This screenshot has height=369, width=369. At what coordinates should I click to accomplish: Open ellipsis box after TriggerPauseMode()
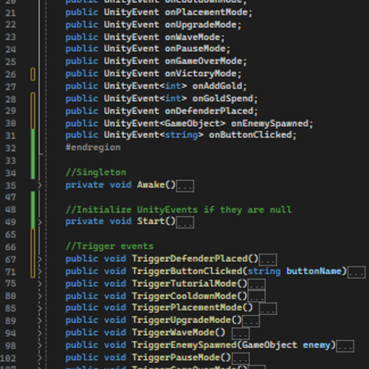[240, 358]
